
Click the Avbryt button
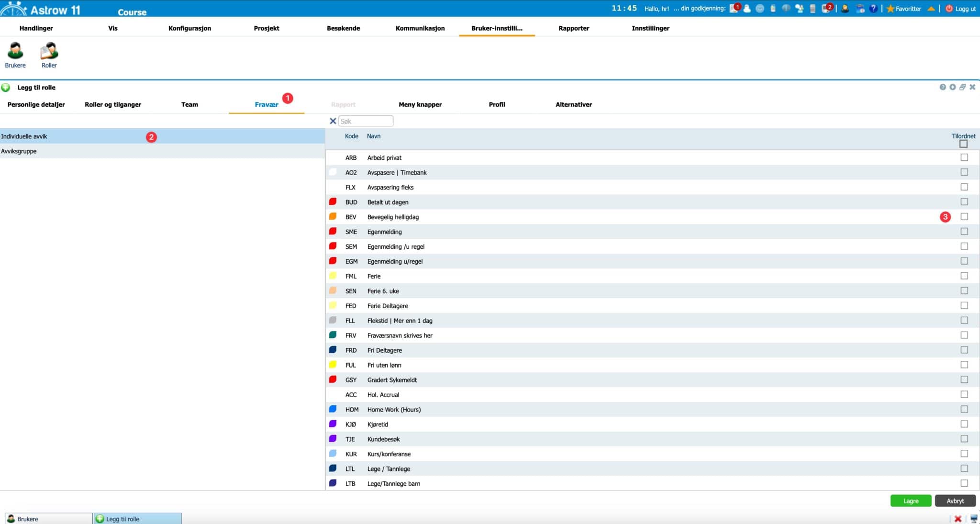(x=955, y=501)
